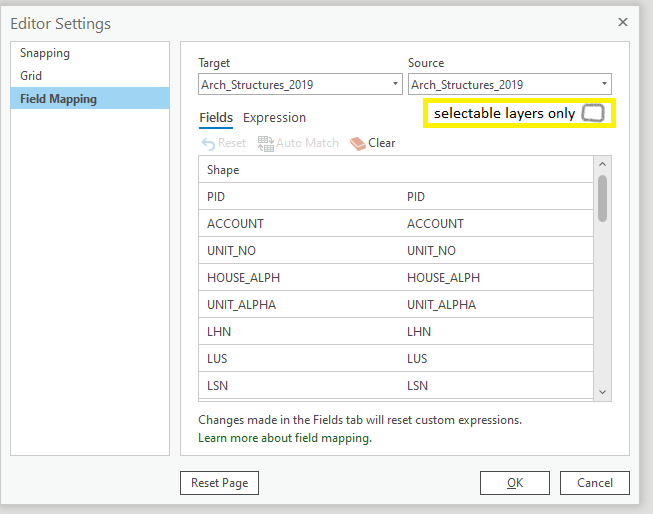This screenshot has width=653, height=514.
Task: Open the Target layer dropdown
Action: point(300,85)
